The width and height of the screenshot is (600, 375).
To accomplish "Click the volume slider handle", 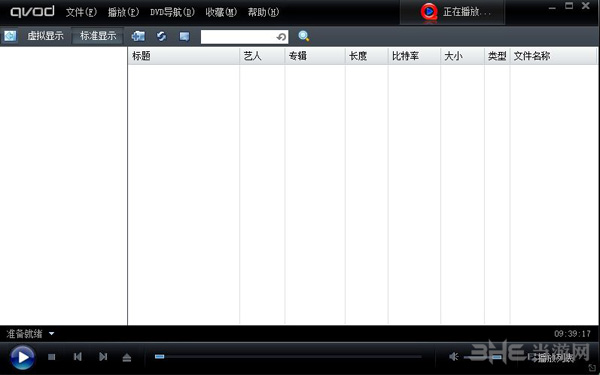I will (x=497, y=357).
